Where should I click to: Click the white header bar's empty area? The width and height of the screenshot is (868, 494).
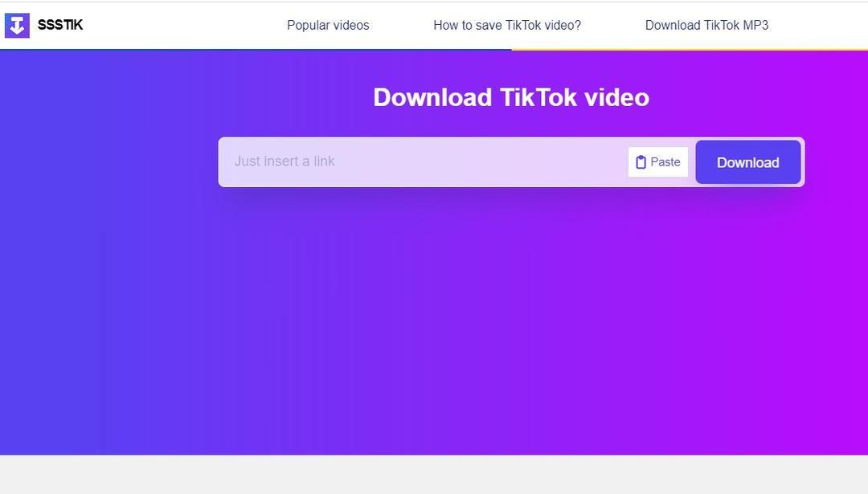(166, 25)
